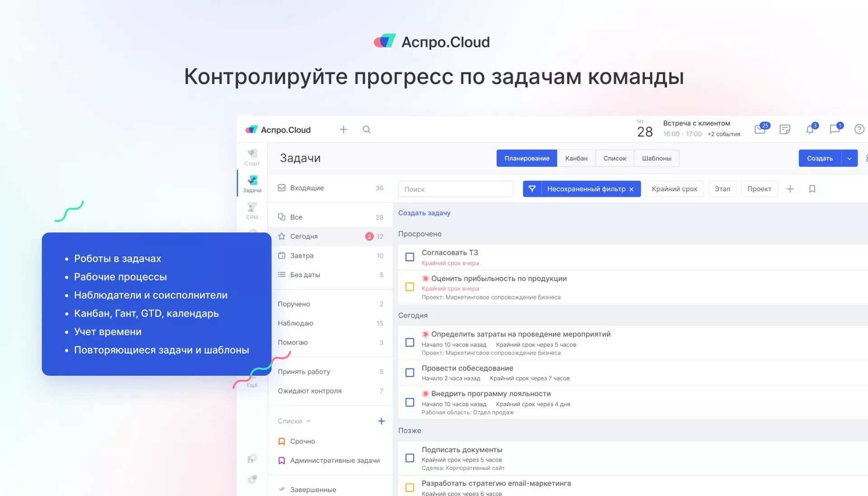Screen dimensions: 868x496
Task: Open notifications via the bell icon
Action: (810, 129)
